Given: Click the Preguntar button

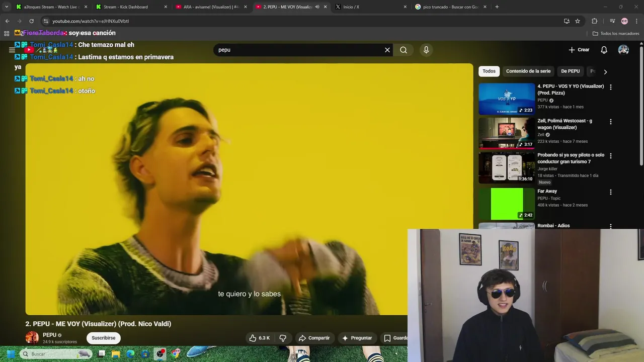Looking at the screenshot, I should coord(357,338).
